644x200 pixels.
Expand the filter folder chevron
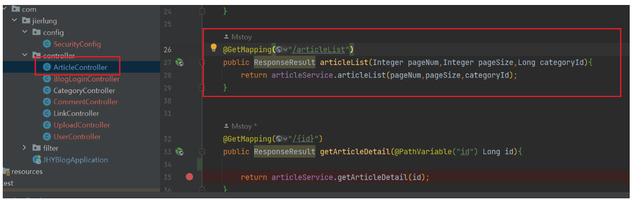[25, 148]
